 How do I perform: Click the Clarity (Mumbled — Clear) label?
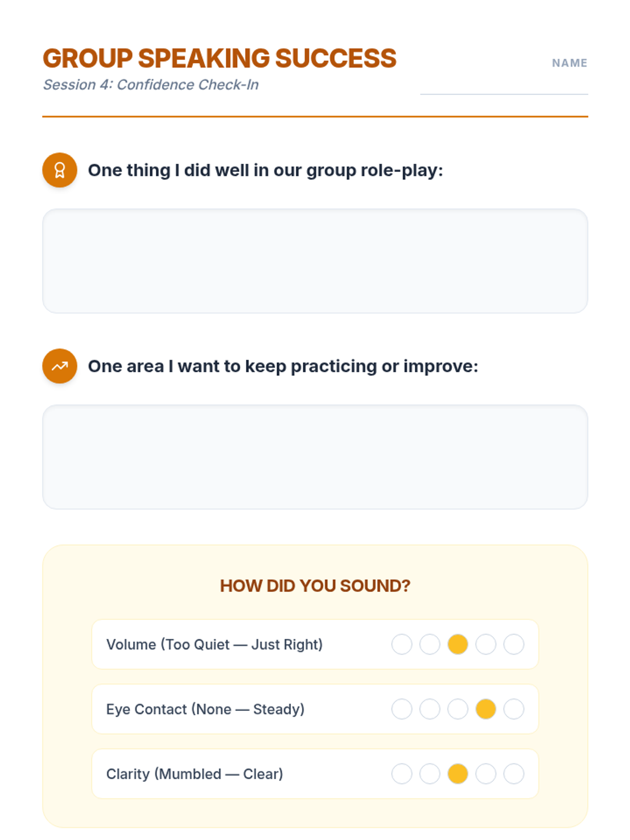pos(194,774)
